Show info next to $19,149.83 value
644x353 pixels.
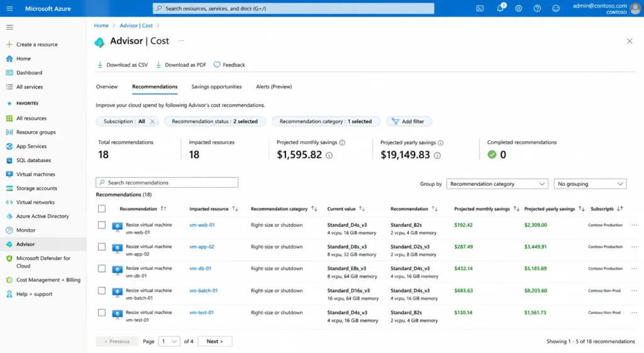(x=438, y=155)
